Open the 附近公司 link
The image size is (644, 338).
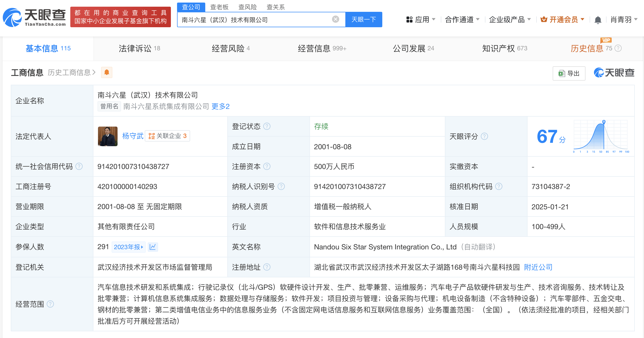pos(538,267)
